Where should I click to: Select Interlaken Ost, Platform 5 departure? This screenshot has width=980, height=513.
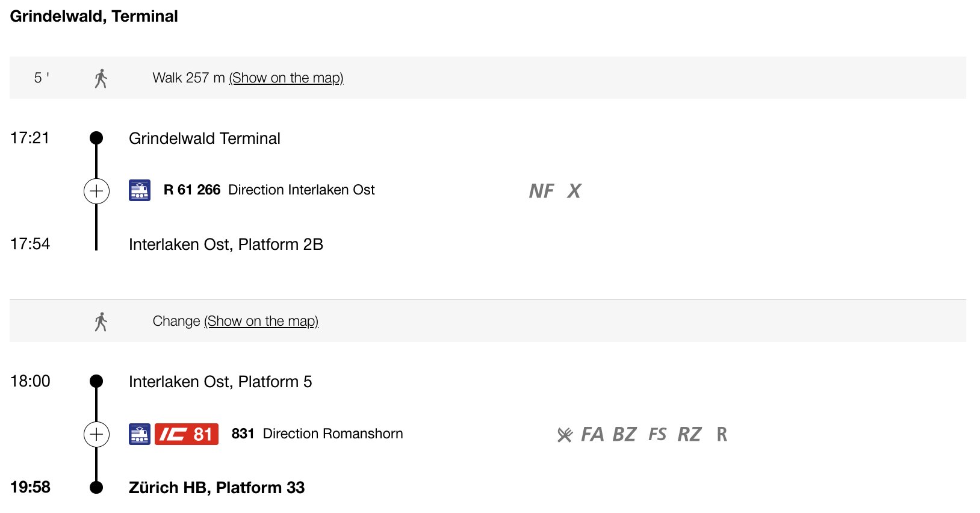pyautogui.click(x=220, y=382)
